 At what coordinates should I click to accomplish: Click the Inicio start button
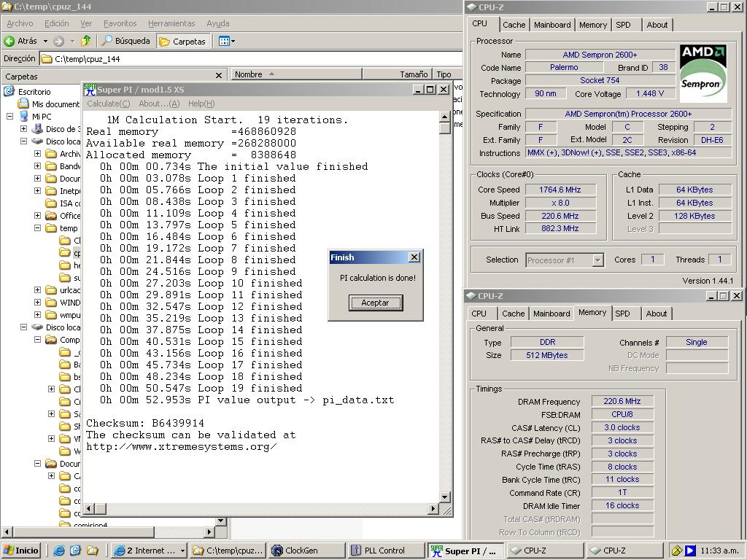(20, 551)
